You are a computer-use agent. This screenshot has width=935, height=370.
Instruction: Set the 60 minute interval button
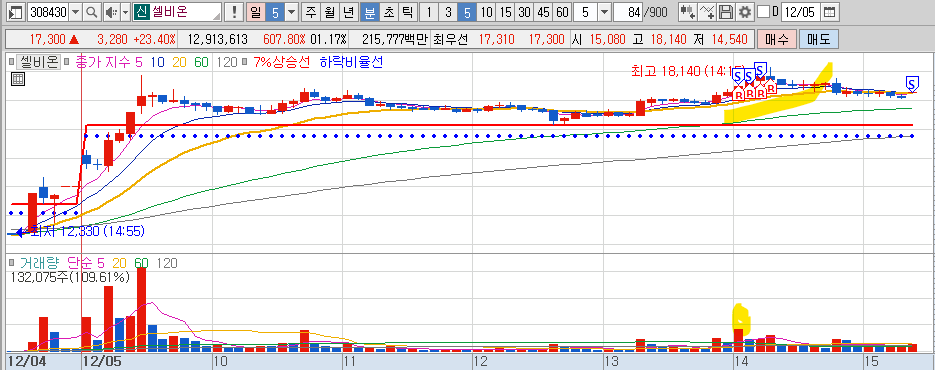[562, 12]
